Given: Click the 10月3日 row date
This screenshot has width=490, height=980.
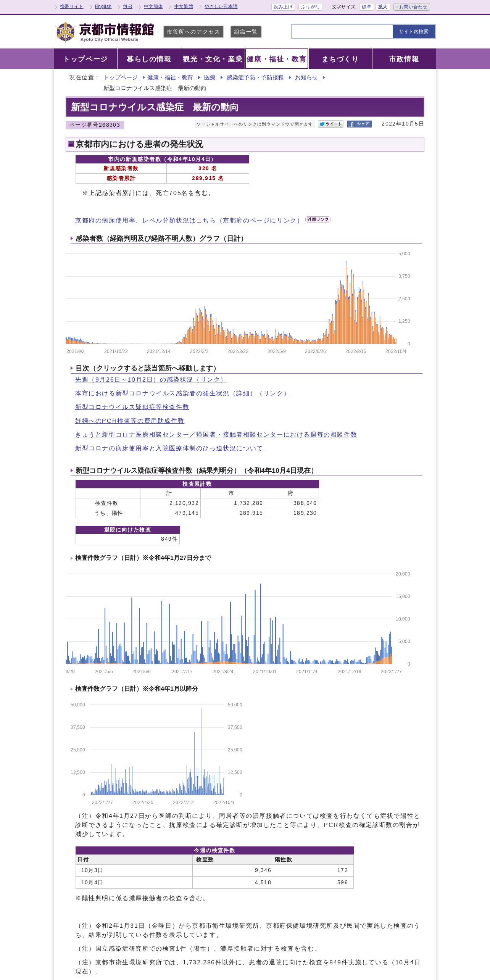Looking at the screenshot, I should click(92, 870).
